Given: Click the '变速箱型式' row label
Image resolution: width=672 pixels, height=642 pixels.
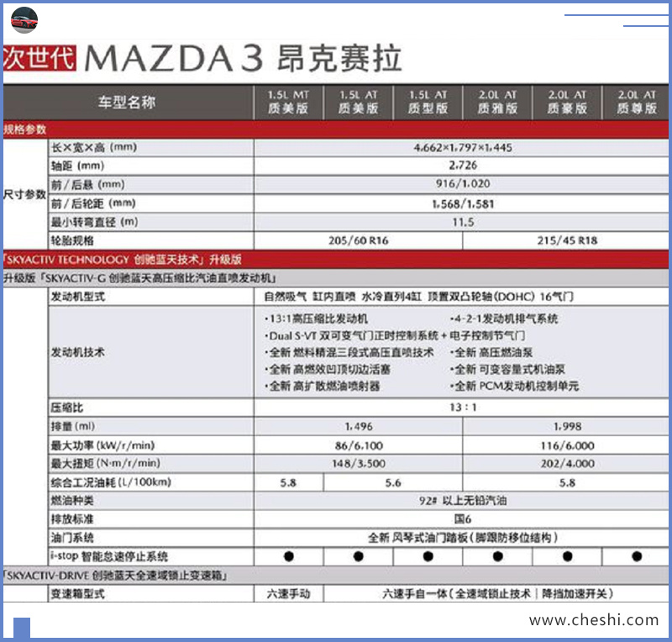Looking at the screenshot, I should click(77, 594).
